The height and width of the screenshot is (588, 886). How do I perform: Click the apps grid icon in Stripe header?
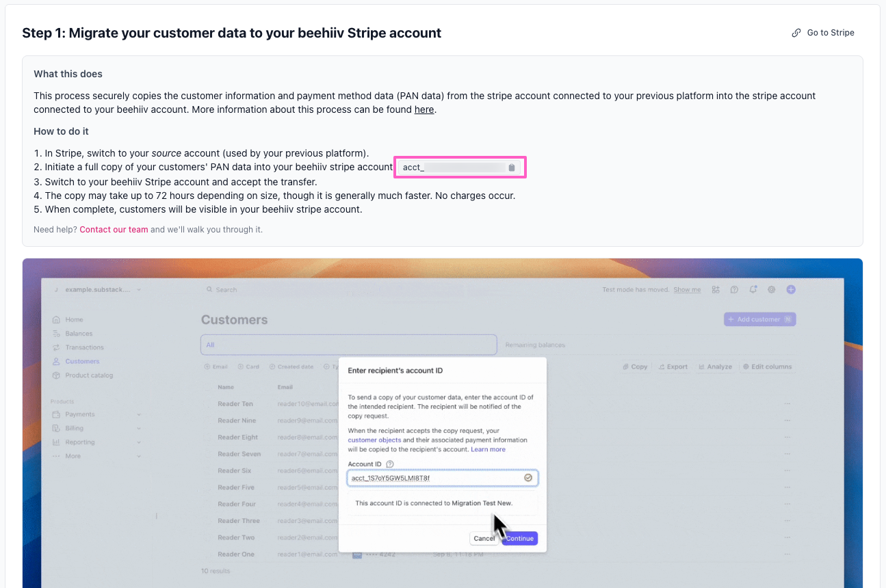[716, 290]
